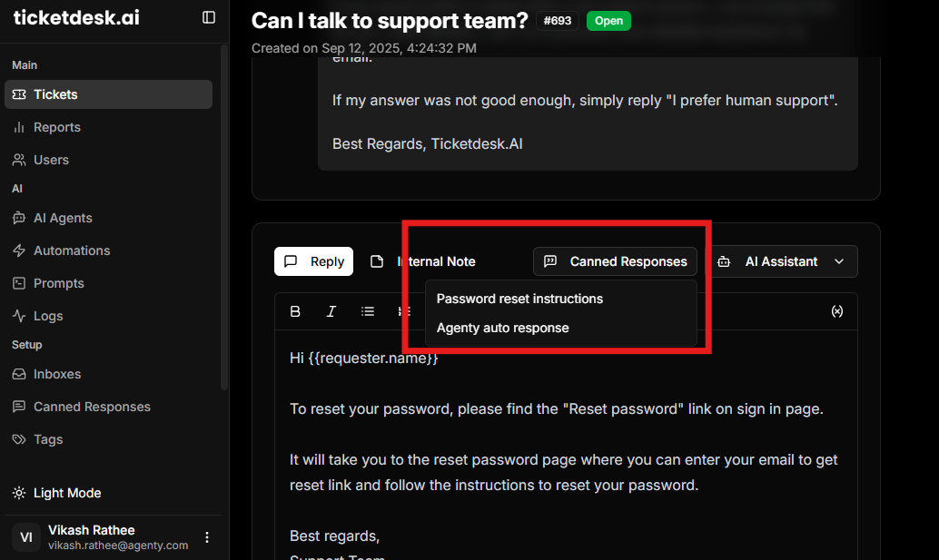Viewport: 939px width, 560px height.
Task: Select the Reply tab
Action: tap(314, 261)
